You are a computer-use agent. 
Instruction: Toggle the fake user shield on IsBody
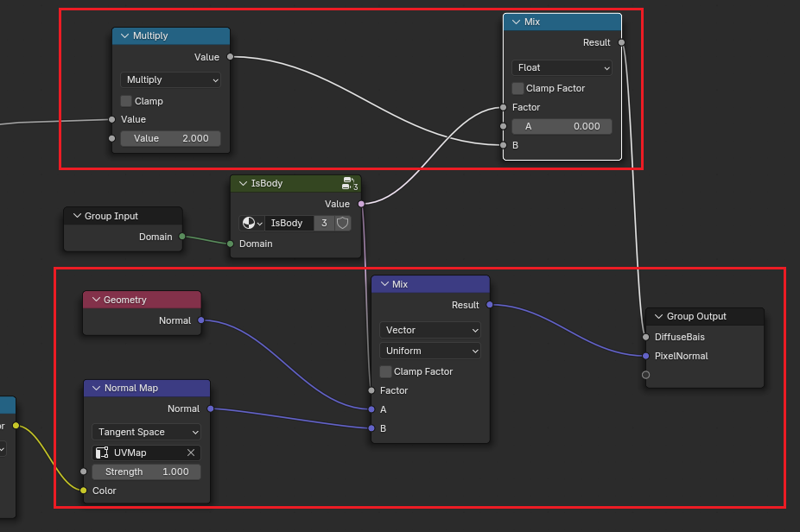[343, 223]
